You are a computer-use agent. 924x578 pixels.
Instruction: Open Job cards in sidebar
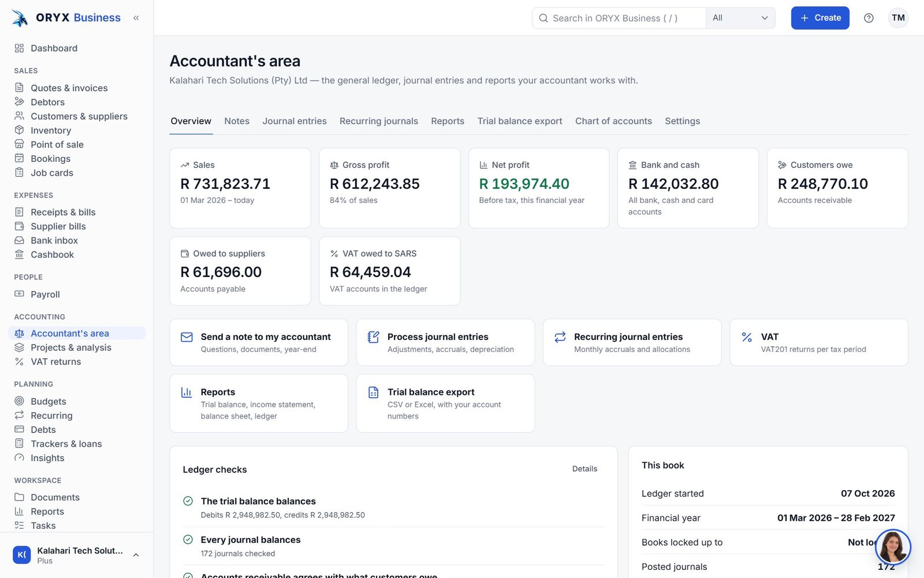tap(77, 173)
